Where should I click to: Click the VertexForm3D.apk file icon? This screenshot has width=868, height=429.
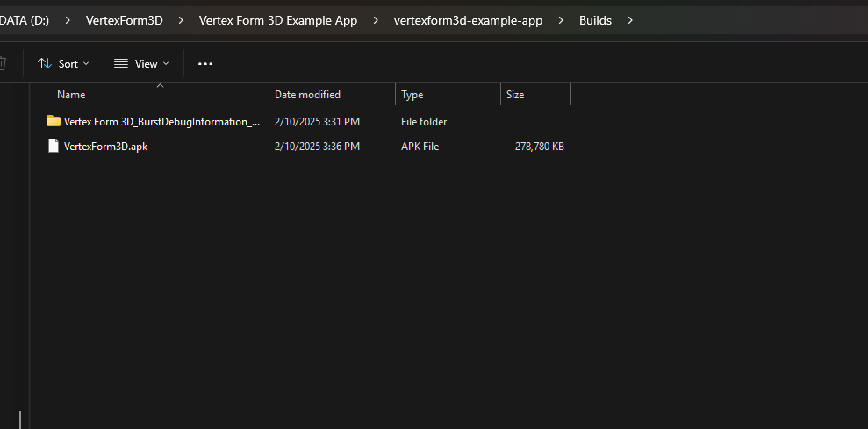[54, 147]
